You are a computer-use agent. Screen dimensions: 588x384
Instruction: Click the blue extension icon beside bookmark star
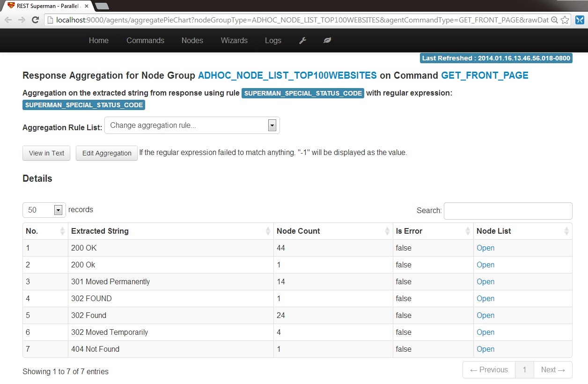pyautogui.click(x=580, y=20)
